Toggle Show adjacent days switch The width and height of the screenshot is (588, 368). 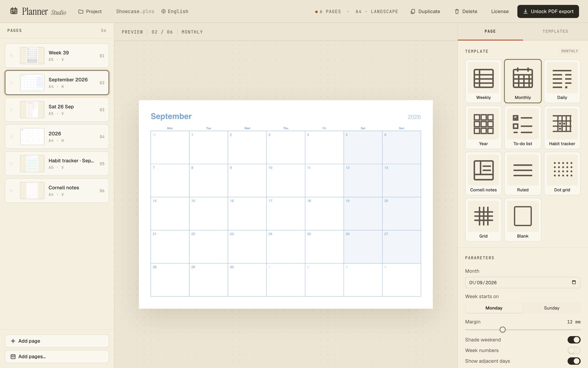tap(574, 361)
